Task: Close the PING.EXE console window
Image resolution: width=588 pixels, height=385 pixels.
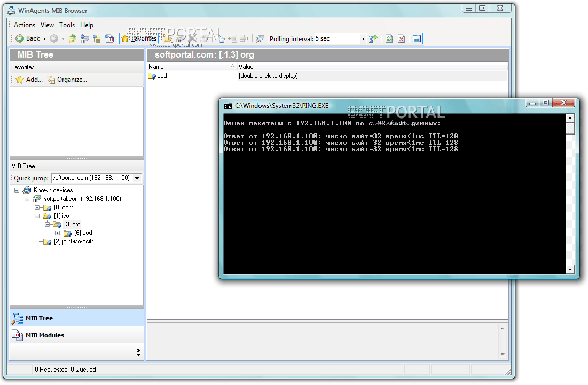Action: [563, 103]
